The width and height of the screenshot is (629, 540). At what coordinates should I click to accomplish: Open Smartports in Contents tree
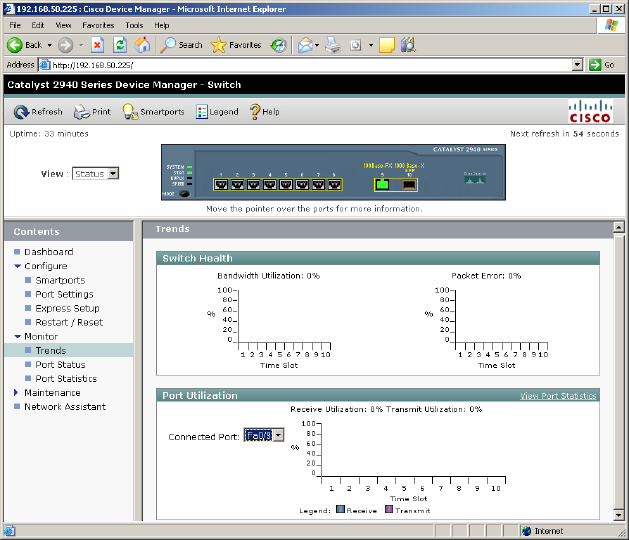60,280
